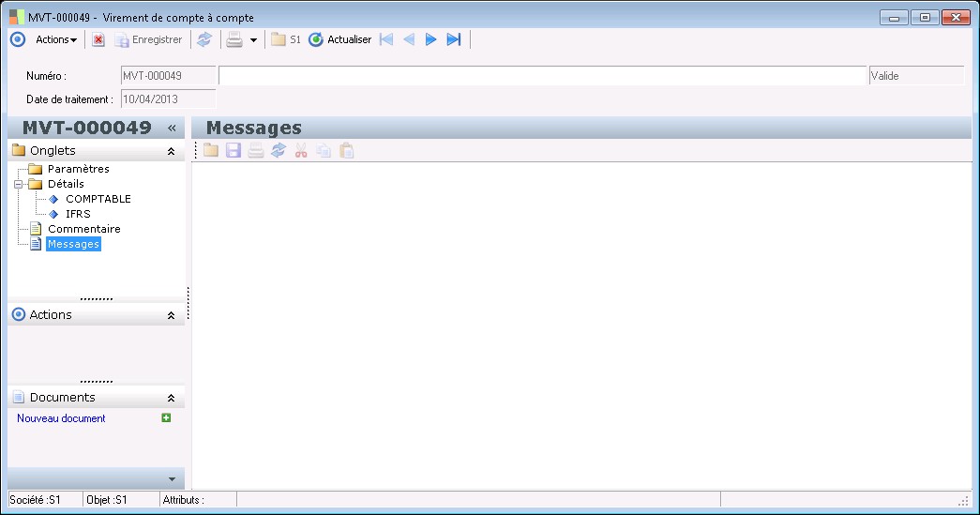Click the Documents section header icon

tap(19, 397)
